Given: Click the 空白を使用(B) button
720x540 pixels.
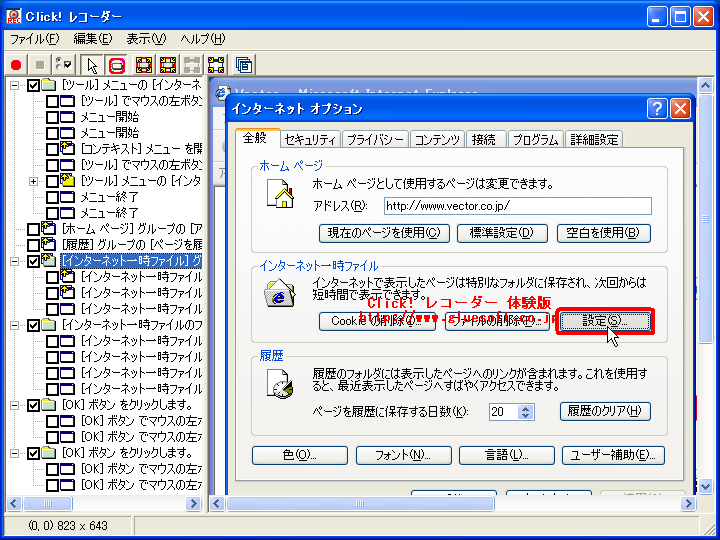Looking at the screenshot, I should pos(603,233).
